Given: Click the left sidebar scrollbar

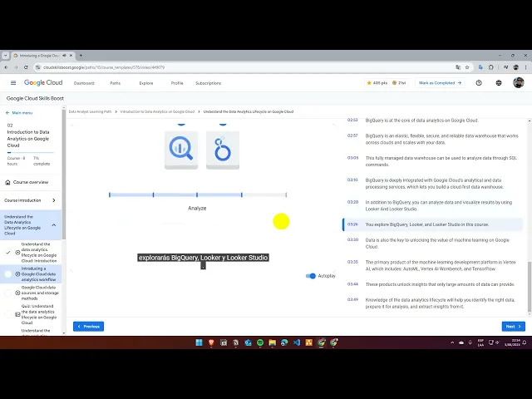Looking at the screenshot, I should click(64, 175).
